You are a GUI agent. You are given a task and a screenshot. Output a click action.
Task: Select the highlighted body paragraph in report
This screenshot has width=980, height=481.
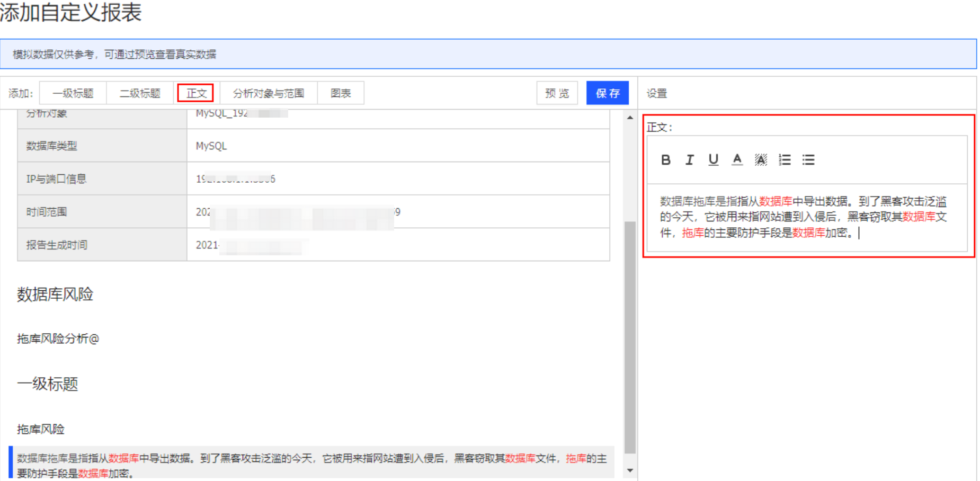tap(312, 462)
